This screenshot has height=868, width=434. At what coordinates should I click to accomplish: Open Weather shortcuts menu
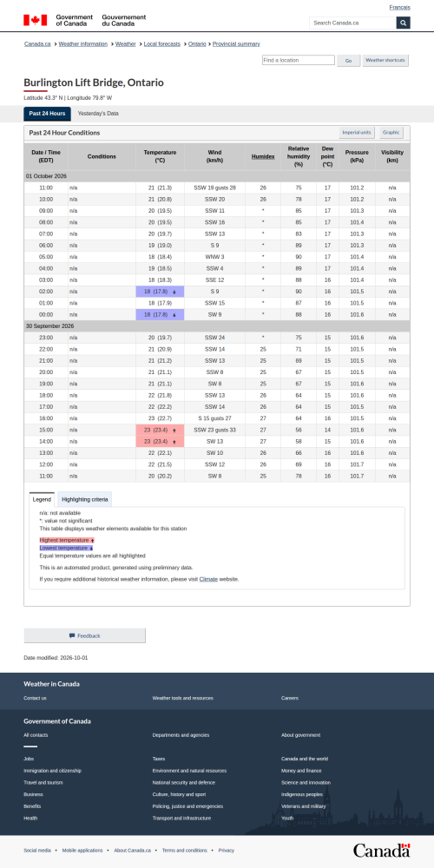coord(385,61)
